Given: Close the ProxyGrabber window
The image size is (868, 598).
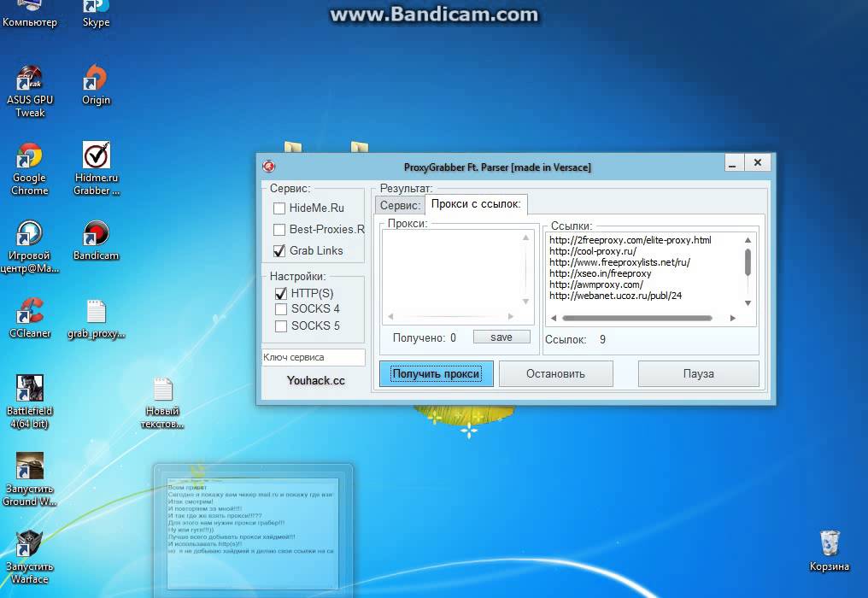Looking at the screenshot, I should [x=758, y=163].
